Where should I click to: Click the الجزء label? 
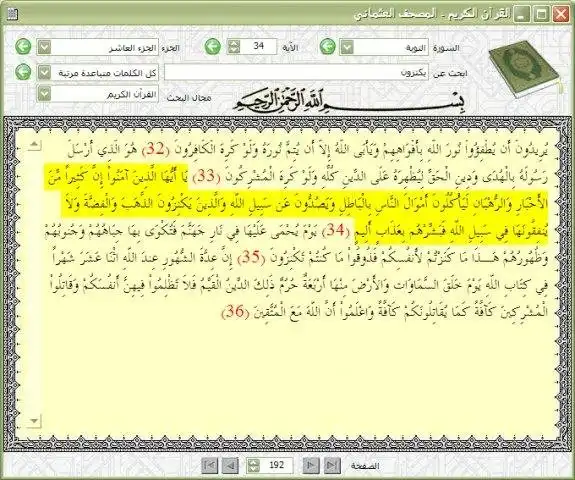pyautogui.click(x=170, y=48)
